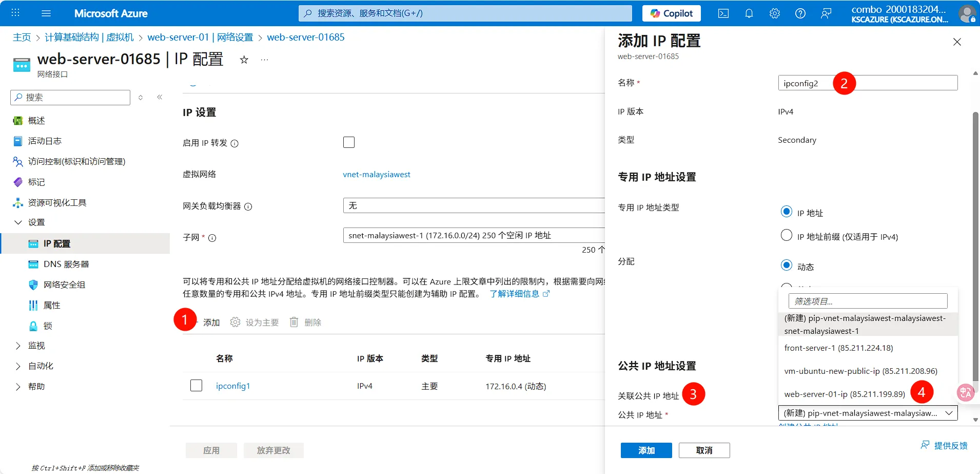Open the vnet-malaysiawest virtual network link
The height and width of the screenshot is (474, 980).
click(376, 174)
